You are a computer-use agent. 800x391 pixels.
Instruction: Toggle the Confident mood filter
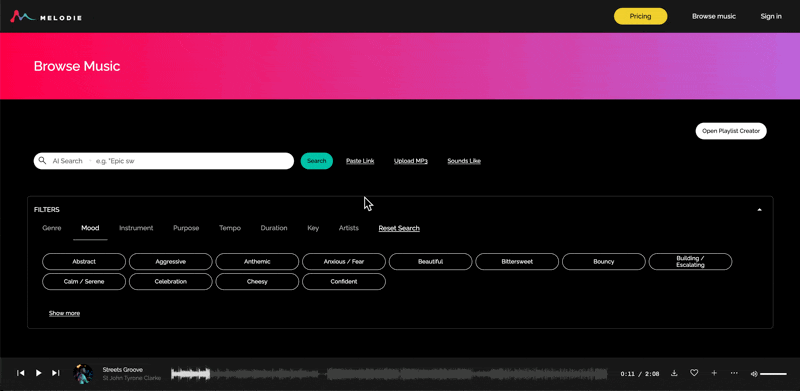(x=344, y=281)
